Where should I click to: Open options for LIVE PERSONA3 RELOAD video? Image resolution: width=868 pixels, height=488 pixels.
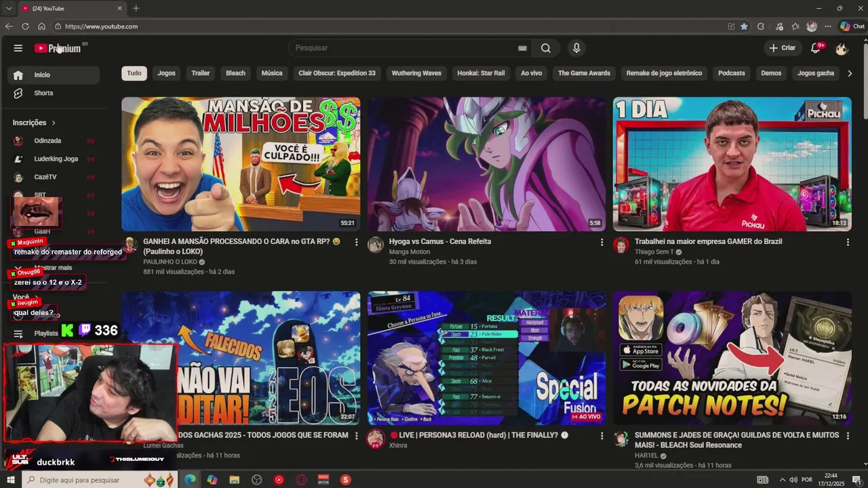coord(602,436)
